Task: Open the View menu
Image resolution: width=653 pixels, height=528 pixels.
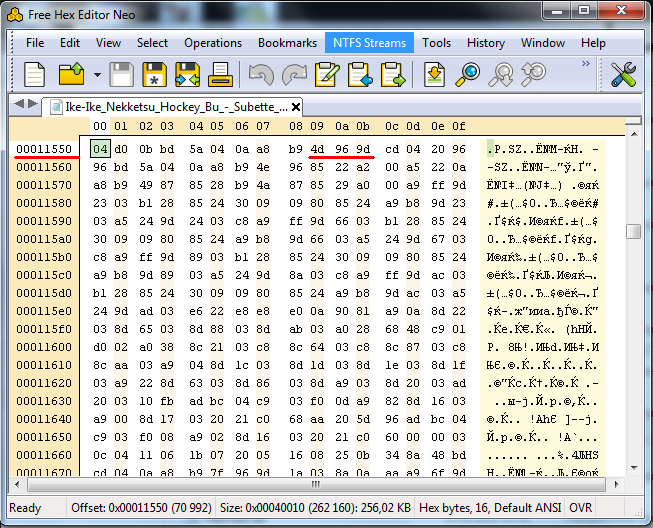Action: coord(108,43)
